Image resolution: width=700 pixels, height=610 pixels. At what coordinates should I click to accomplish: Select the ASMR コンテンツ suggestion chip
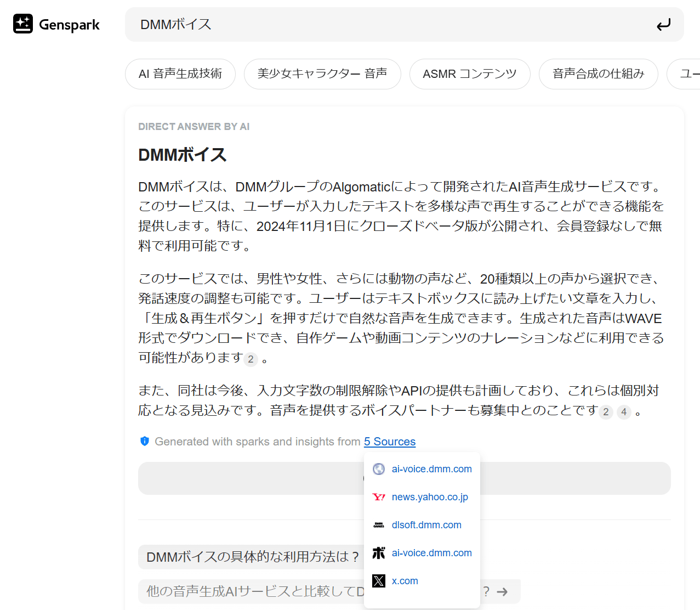470,74
